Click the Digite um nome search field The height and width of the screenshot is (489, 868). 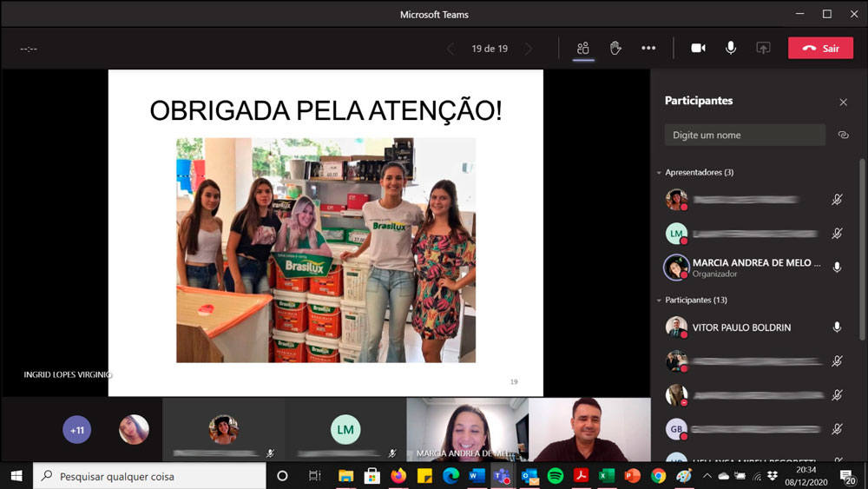point(745,135)
